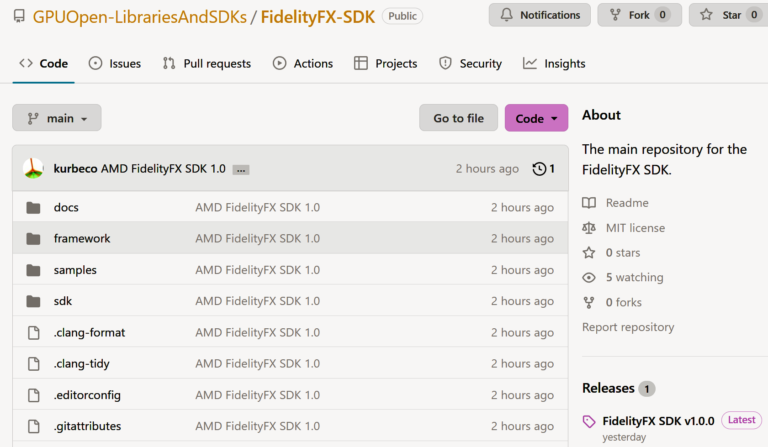Open the .clang-tidy file
Screen dimensions: 768x447
[81, 364]
